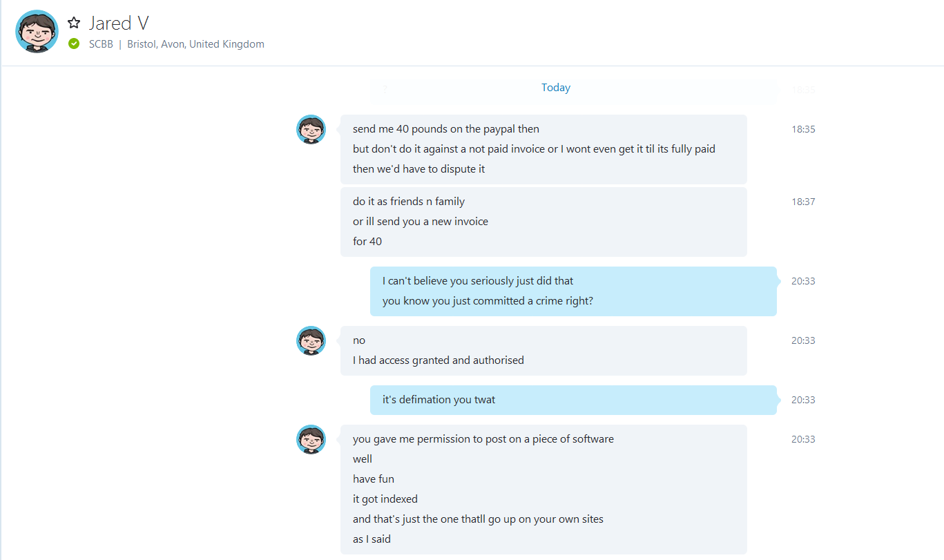Viewport: 944px width, 560px height.
Task: Click the "as I said" message line
Action: (x=372, y=539)
